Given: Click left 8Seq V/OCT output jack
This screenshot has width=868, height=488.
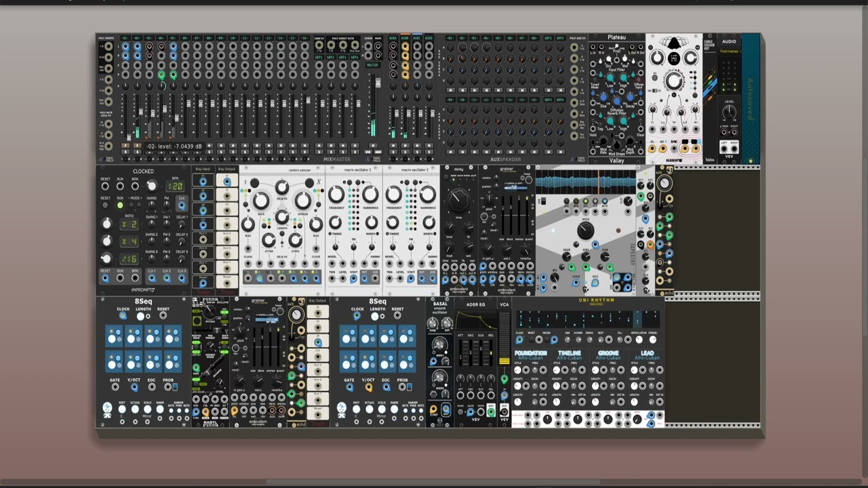Looking at the screenshot, I should 134,387.
